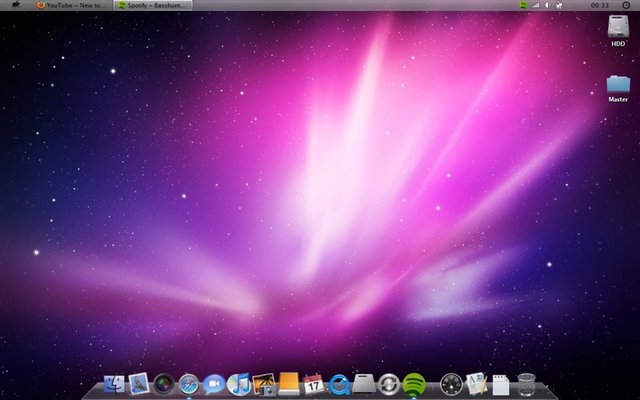640x400 pixels.
Task: Open the Applications folder icon in dock
Action: [x=476, y=384]
